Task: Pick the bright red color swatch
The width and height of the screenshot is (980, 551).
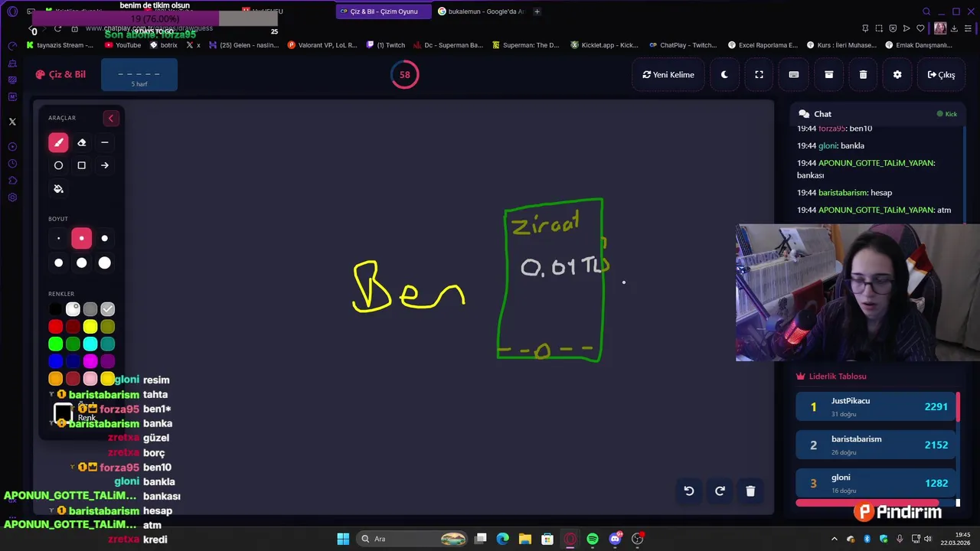Action: [55, 327]
